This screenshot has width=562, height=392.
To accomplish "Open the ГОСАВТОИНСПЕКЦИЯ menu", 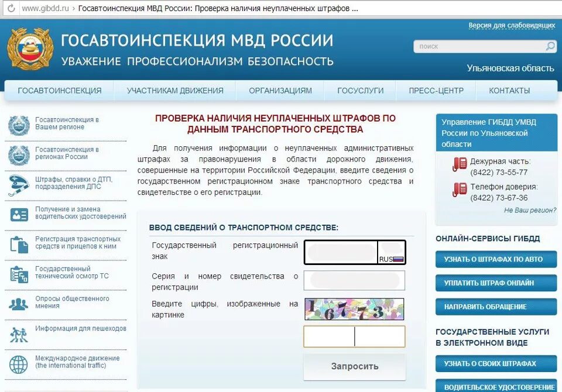I will [x=60, y=91].
